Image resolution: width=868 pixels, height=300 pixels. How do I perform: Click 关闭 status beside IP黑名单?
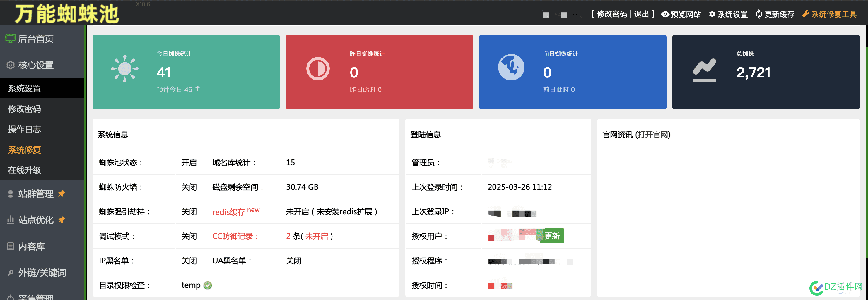click(189, 261)
